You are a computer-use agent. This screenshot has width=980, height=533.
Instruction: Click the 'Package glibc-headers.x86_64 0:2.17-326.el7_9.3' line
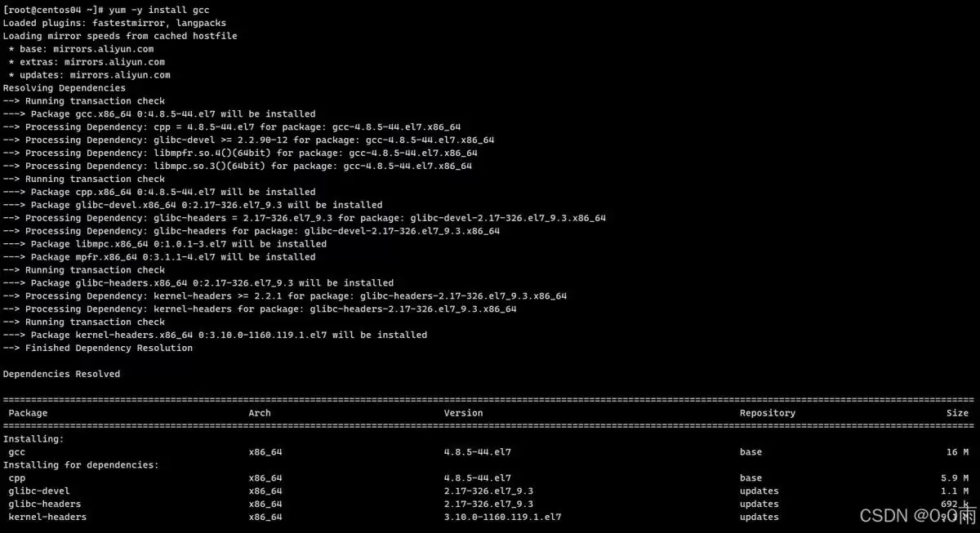click(198, 284)
